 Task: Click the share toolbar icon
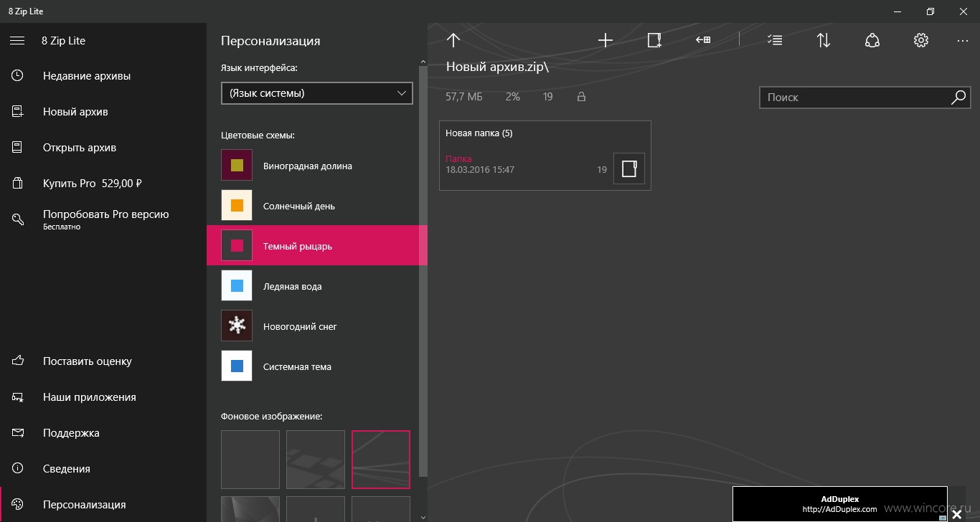pos(872,40)
